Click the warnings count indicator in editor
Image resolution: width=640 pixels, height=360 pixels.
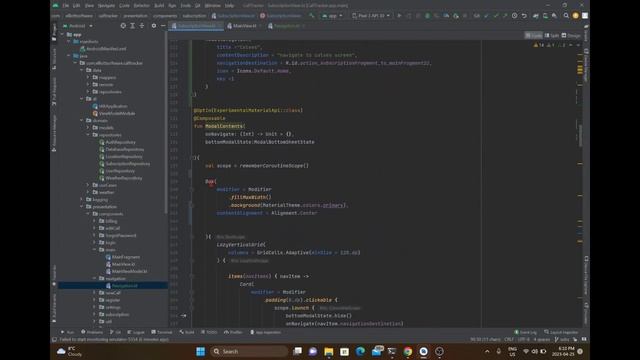point(538,45)
